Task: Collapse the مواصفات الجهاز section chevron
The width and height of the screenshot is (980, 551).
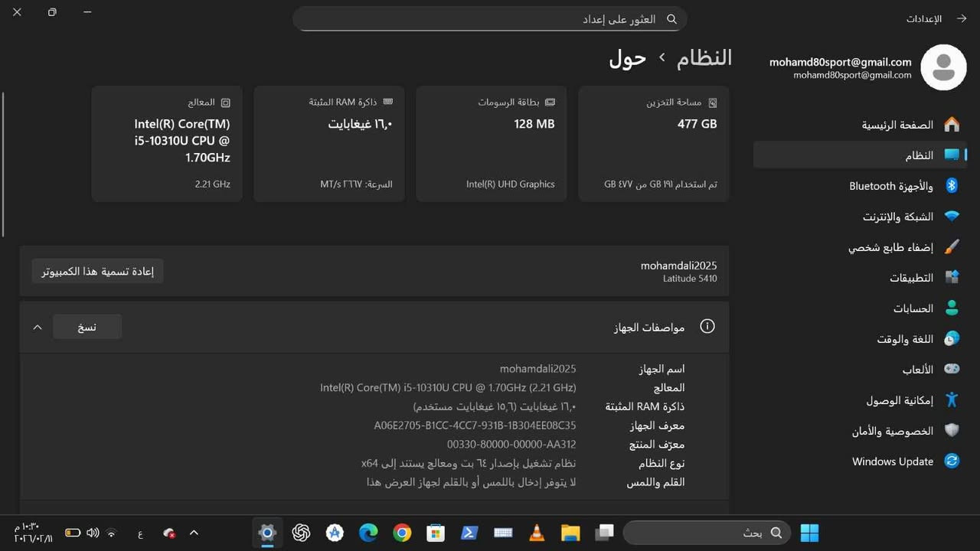Action: point(37,326)
